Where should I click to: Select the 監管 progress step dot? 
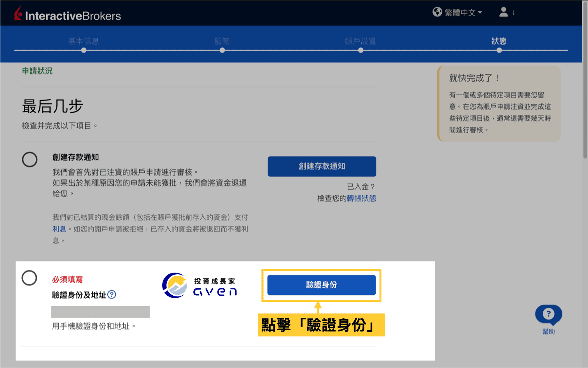(222, 50)
